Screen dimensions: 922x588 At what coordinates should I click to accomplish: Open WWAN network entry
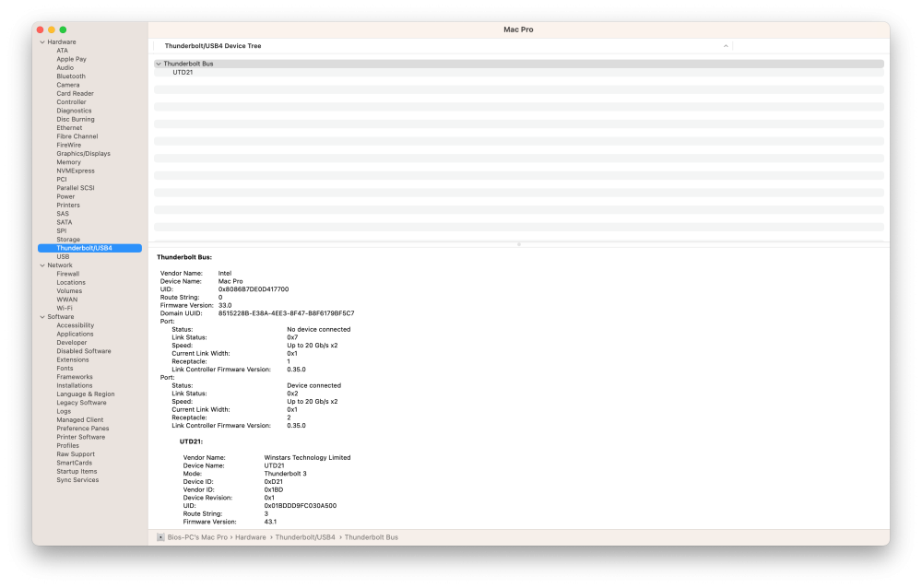[x=67, y=300]
